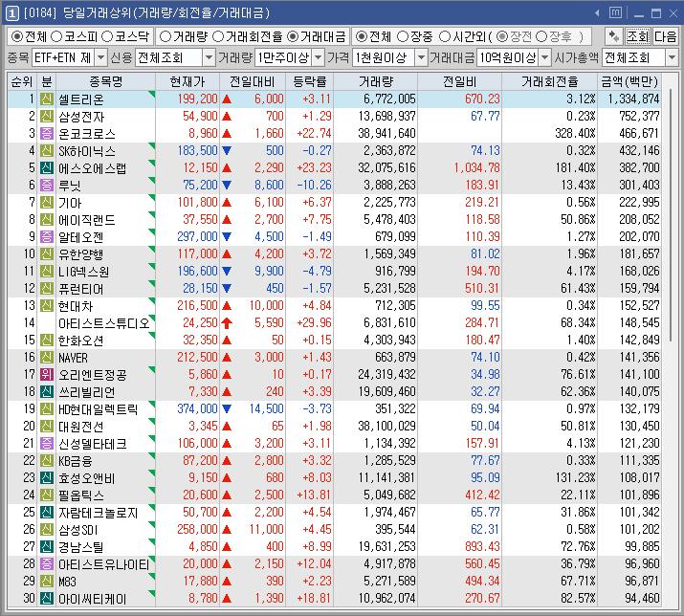Click the 증 badge icon for 온코크로스
This screenshot has height=616, width=684.
tap(47, 134)
